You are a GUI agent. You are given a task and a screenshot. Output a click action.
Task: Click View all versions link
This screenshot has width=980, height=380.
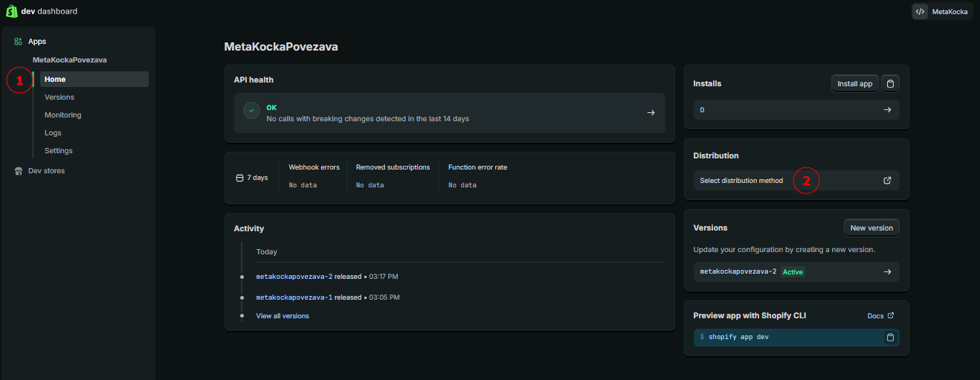[x=283, y=316]
